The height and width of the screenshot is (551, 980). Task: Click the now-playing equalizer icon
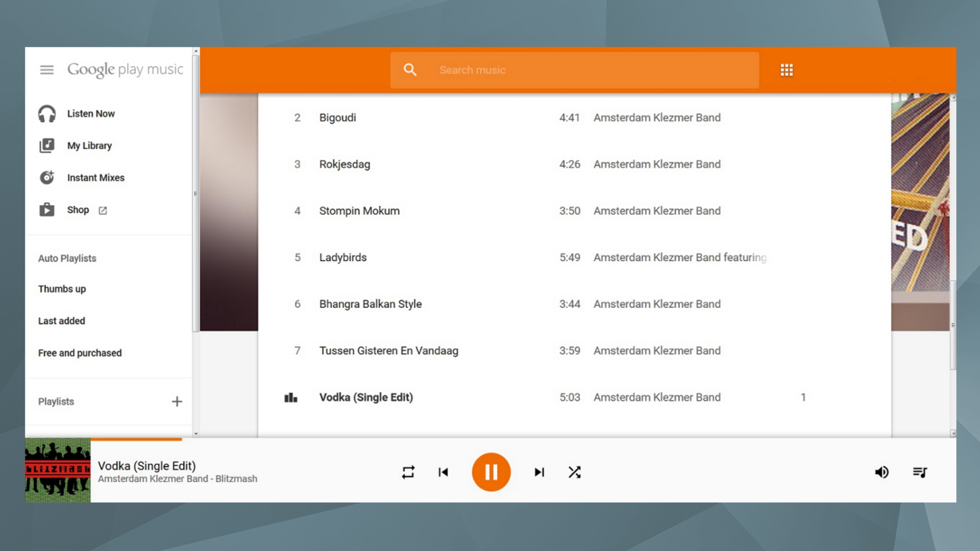291,397
